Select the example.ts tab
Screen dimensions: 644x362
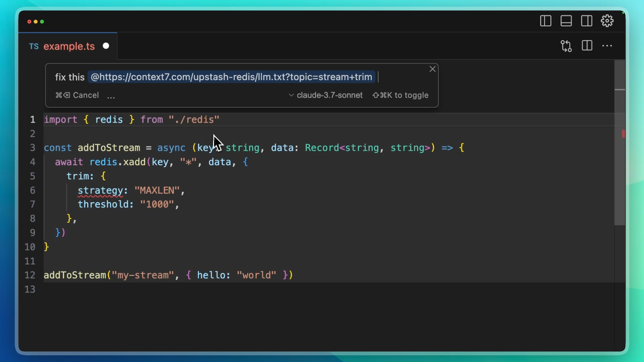[69, 46]
